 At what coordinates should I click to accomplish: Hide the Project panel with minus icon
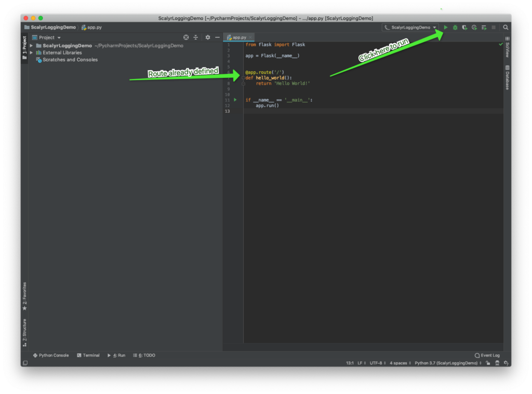tap(217, 37)
